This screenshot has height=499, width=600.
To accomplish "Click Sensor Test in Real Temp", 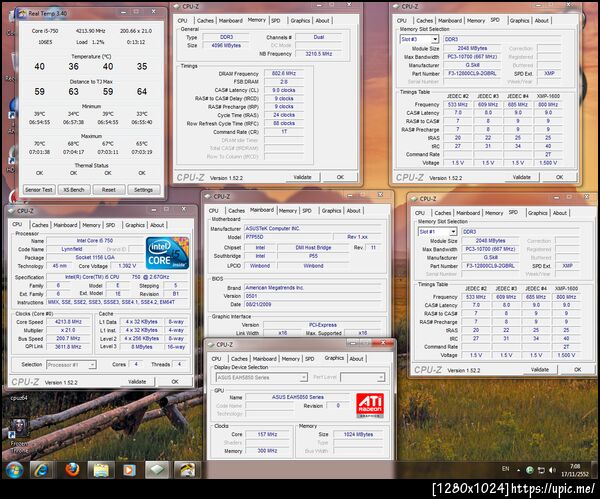I will point(39,190).
